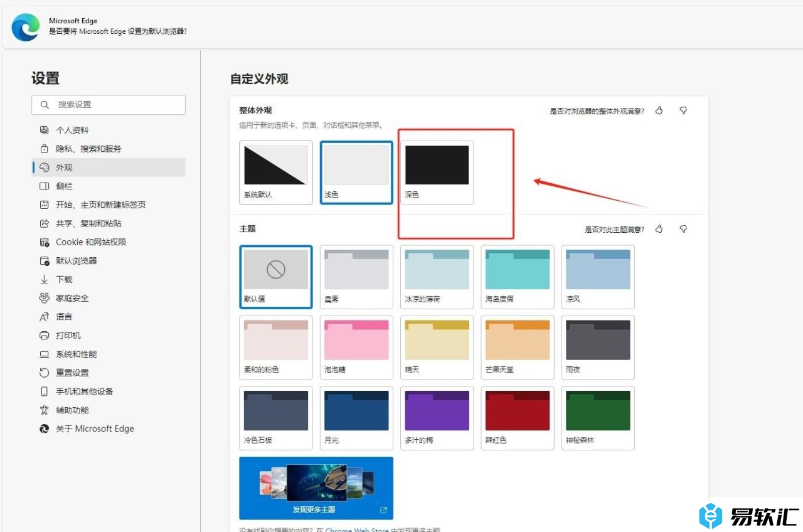Go to 侧栏 settings

108,186
